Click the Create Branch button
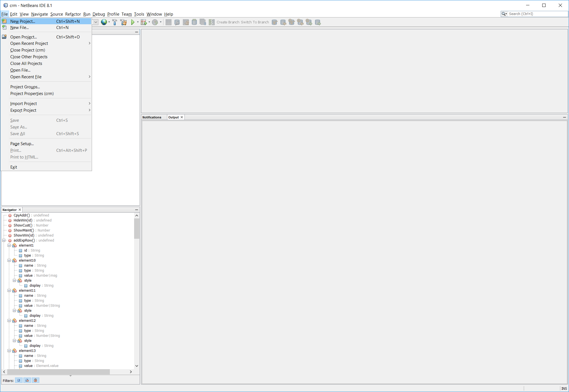569x392 pixels. 228,22
